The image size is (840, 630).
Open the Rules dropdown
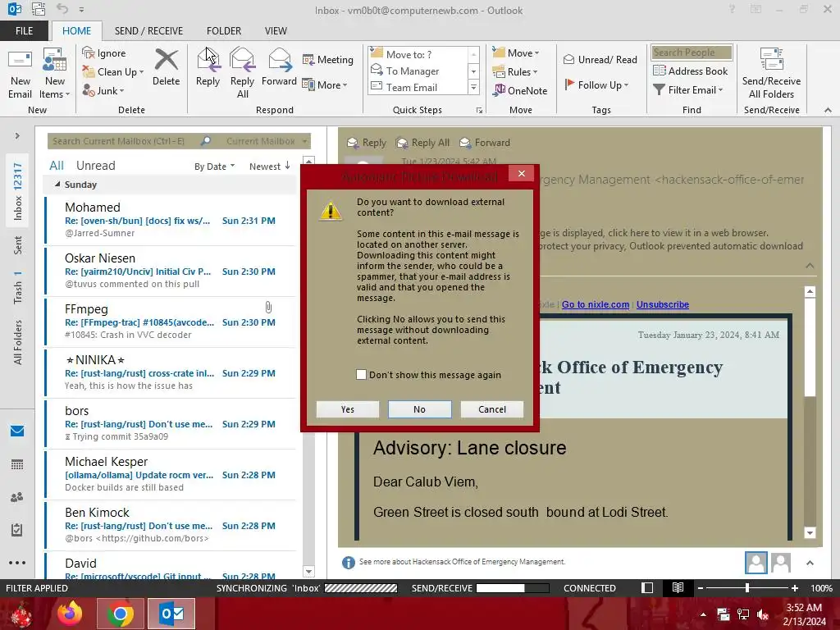tap(515, 71)
